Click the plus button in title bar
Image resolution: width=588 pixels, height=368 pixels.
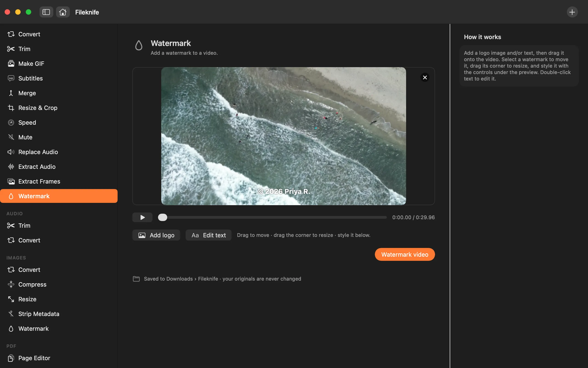(572, 12)
